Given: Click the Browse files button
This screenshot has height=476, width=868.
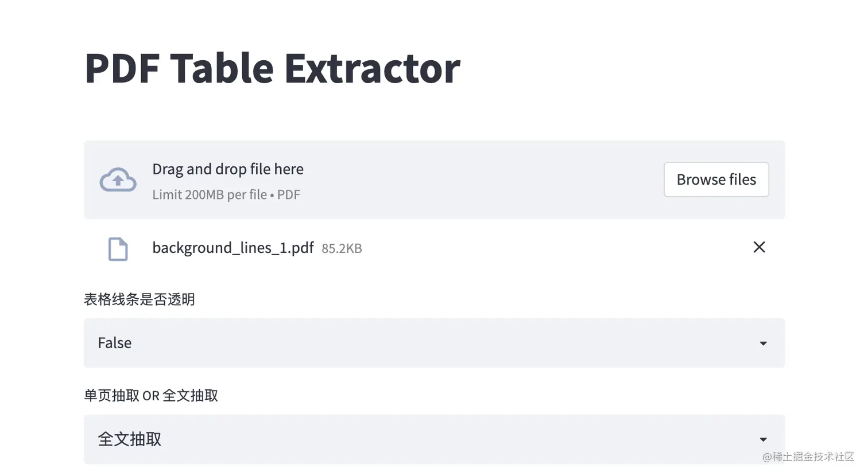Looking at the screenshot, I should pos(716,180).
